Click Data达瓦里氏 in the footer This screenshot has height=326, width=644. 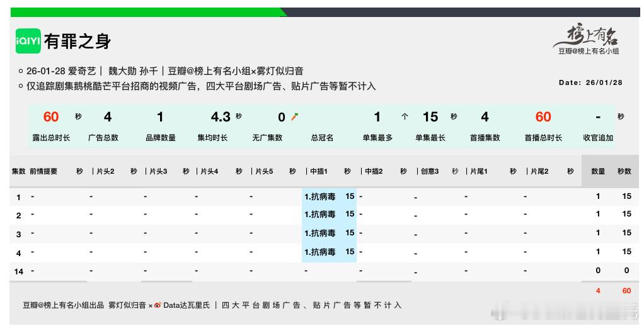point(187,305)
